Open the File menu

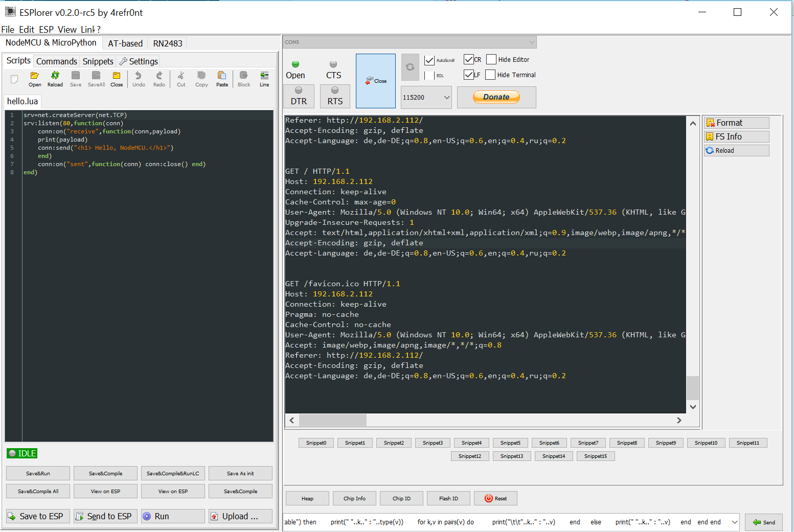[x=8, y=29]
